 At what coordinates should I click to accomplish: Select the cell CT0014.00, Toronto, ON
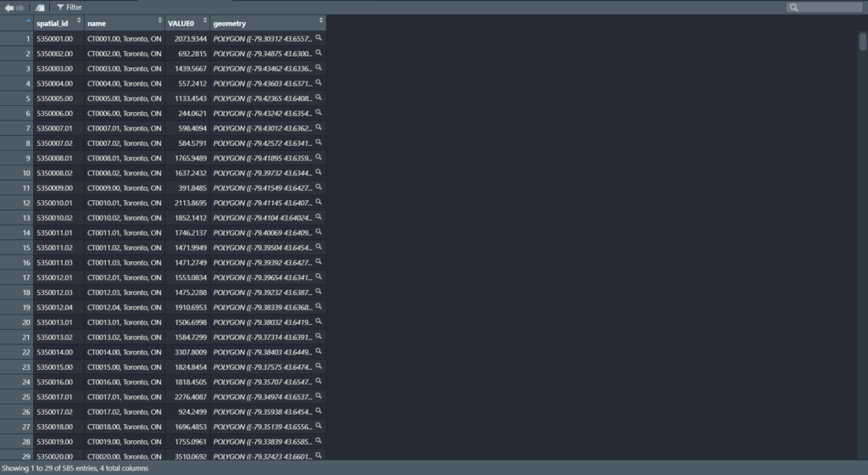[x=124, y=352]
